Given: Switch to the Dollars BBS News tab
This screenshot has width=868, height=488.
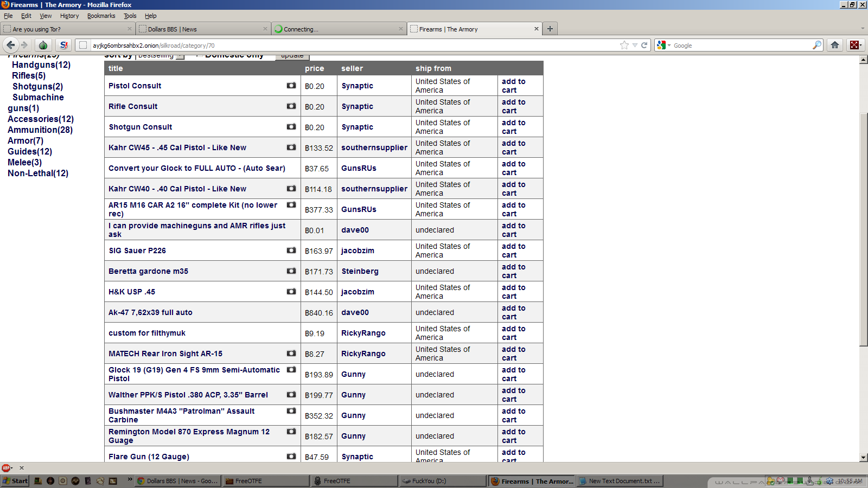Looking at the screenshot, I should (203, 29).
